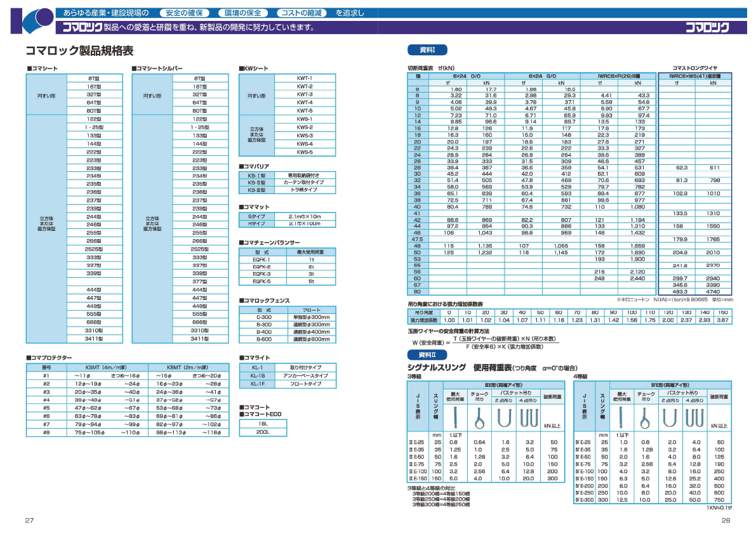Click the KSMT (4m/m厚) column header
The image size is (756, 534).
[x=107, y=367]
